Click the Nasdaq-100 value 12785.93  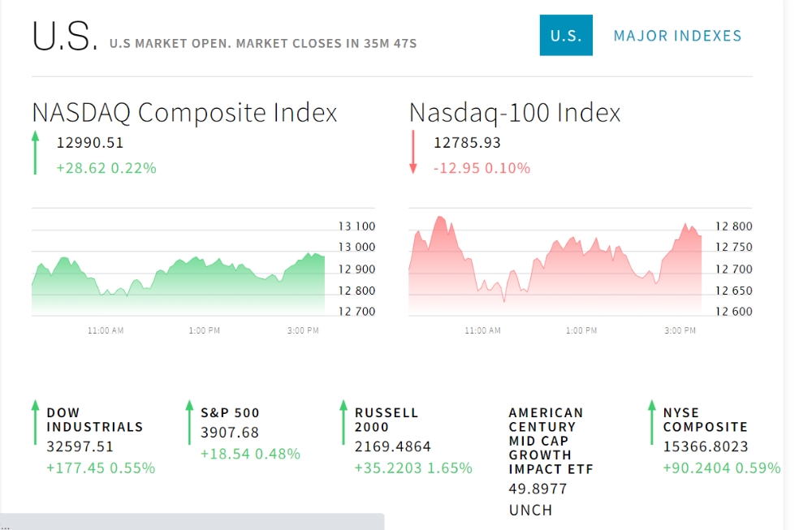(467, 143)
